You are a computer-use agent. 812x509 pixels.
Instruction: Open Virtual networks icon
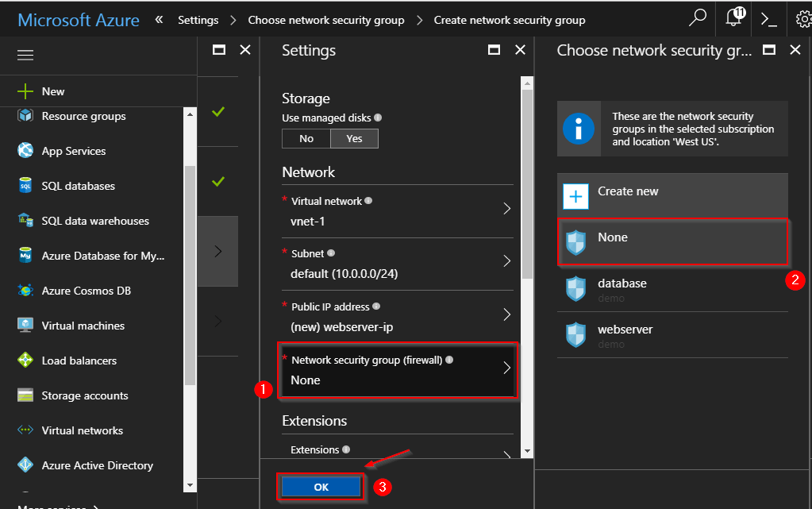click(25, 430)
